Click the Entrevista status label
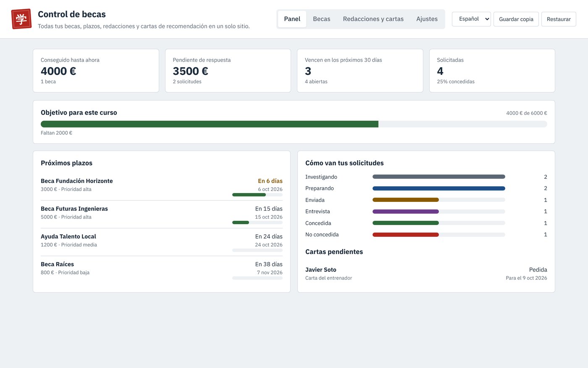Viewport: 588px width, 368px height. 318,212
